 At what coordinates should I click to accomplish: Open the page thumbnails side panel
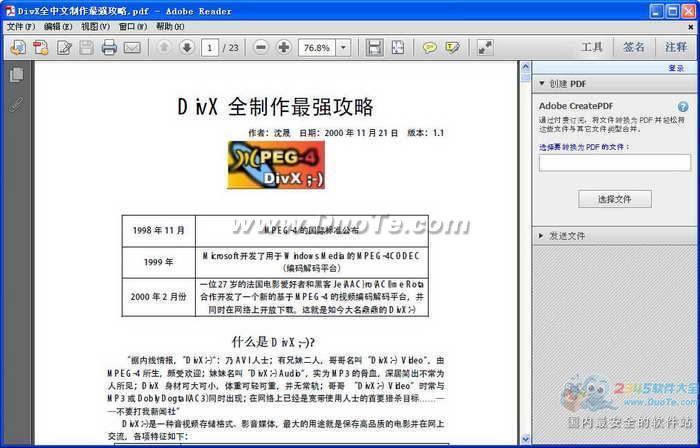coord(16,75)
